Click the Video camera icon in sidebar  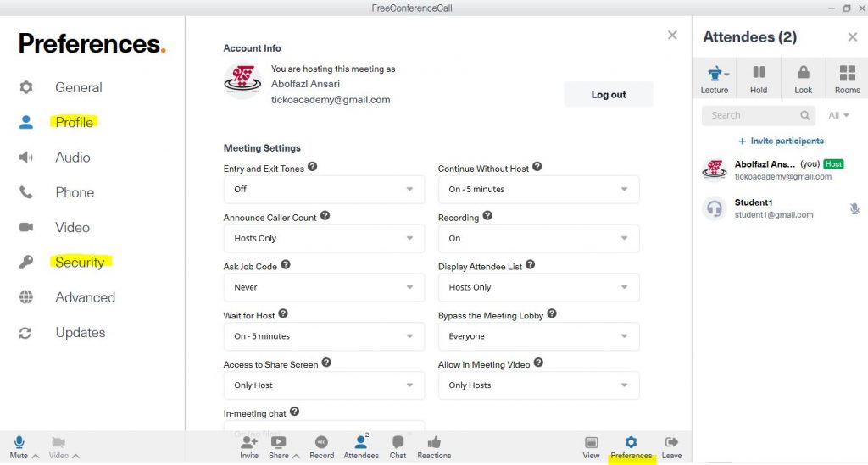tap(26, 227)
